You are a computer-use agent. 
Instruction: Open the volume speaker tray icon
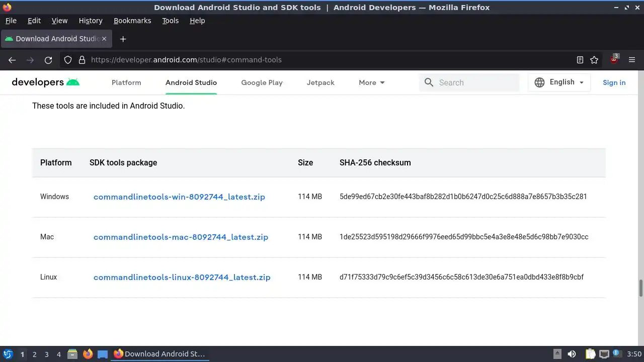572,354
